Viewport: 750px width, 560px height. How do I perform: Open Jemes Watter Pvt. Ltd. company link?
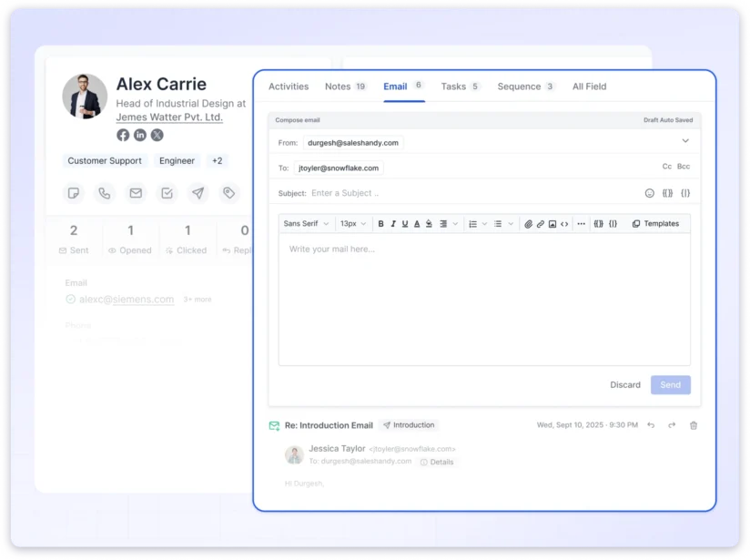tap(169, 117)
